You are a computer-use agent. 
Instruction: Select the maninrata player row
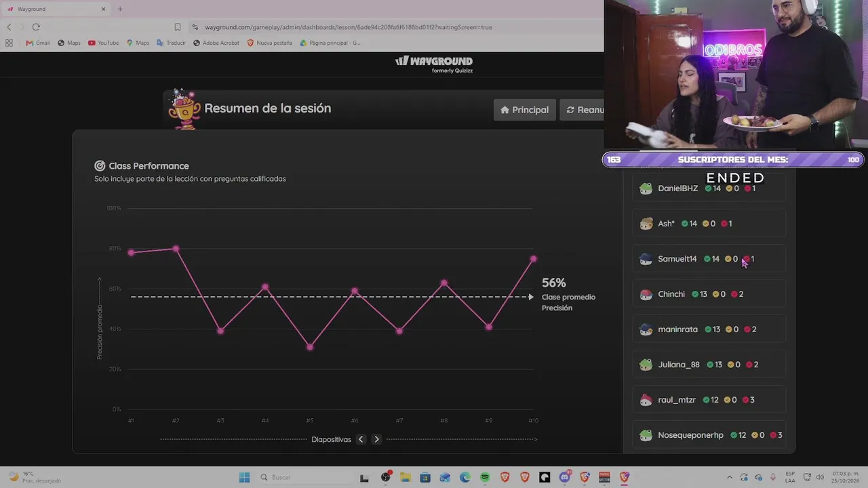coord(709,329)
